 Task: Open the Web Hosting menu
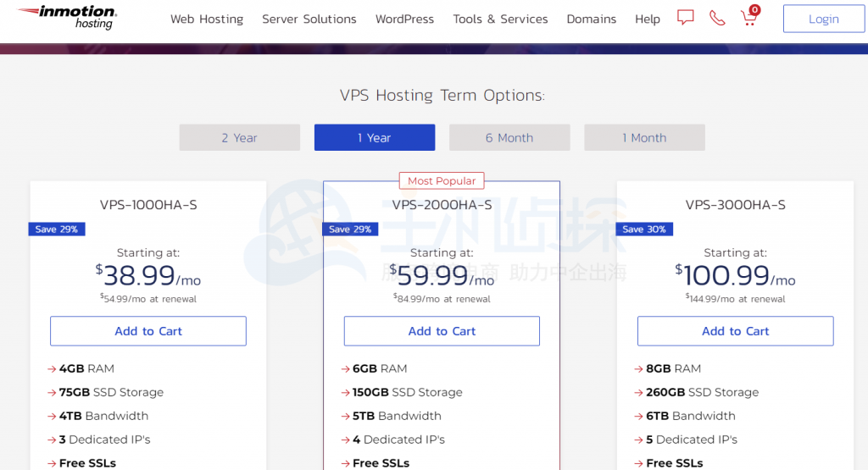tap(207, 19)
